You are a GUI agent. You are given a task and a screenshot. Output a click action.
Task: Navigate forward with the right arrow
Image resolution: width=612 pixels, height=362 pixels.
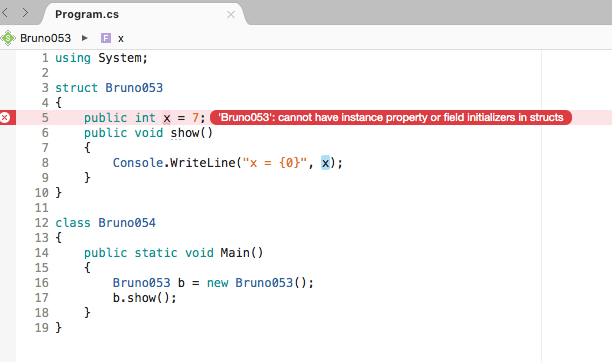tap(25, 13)
